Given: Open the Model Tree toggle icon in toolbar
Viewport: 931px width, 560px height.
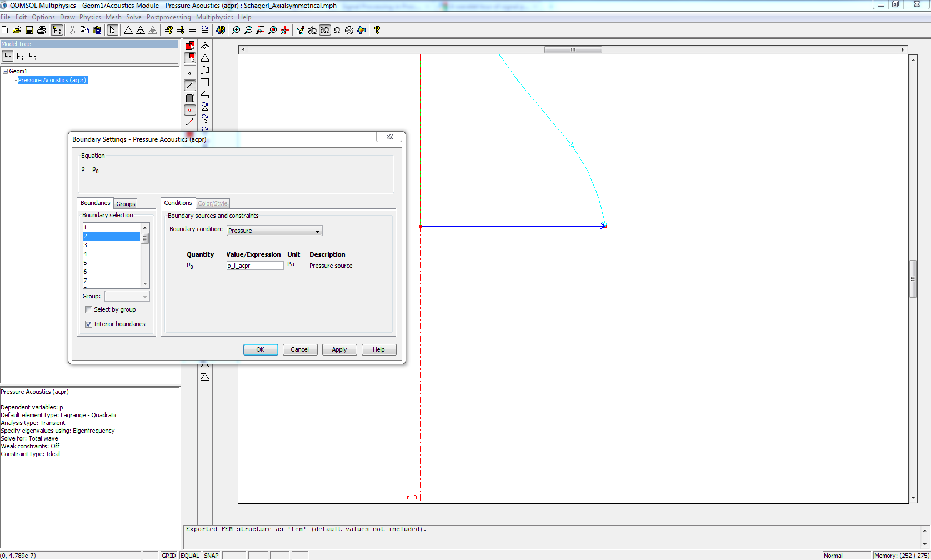Looking at the screenshot, I should click(x=57, y=31).
